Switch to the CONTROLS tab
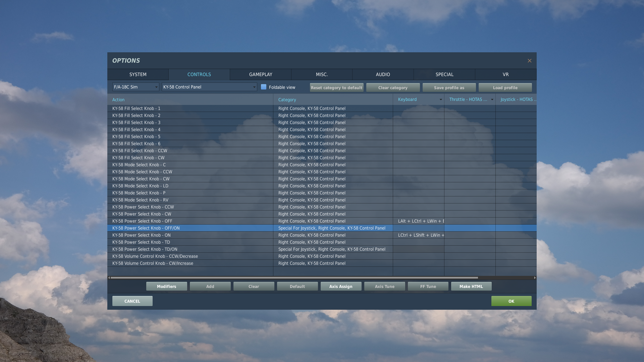Image resolution: width=644 pixels, height=362 pixels. 199,74
